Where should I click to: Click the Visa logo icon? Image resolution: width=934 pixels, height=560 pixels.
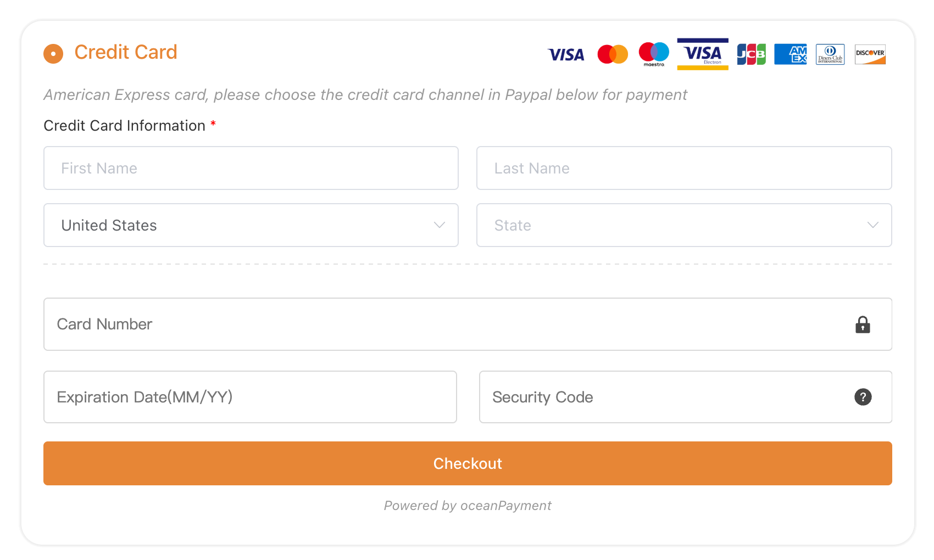point(566,54)
